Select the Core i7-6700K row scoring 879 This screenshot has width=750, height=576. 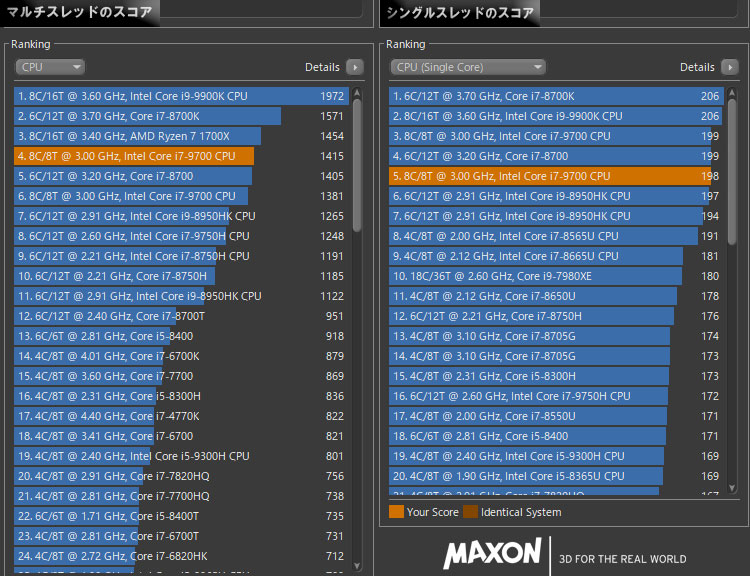181,356
